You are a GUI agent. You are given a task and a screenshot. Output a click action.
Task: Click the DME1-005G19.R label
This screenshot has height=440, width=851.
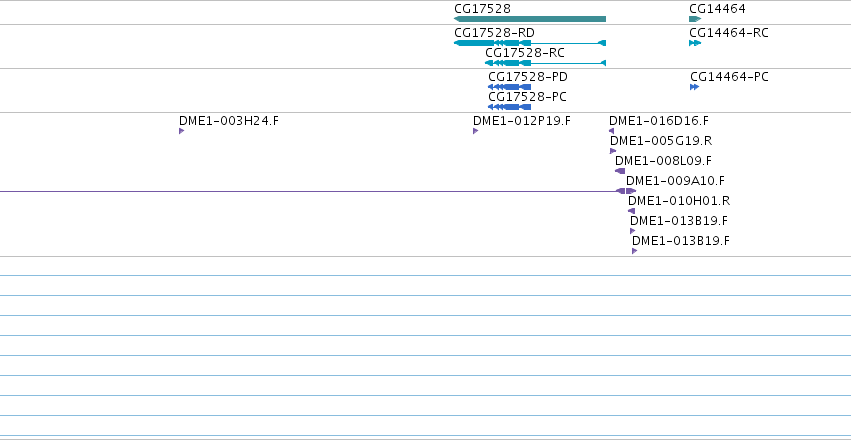tap(661, 141)
